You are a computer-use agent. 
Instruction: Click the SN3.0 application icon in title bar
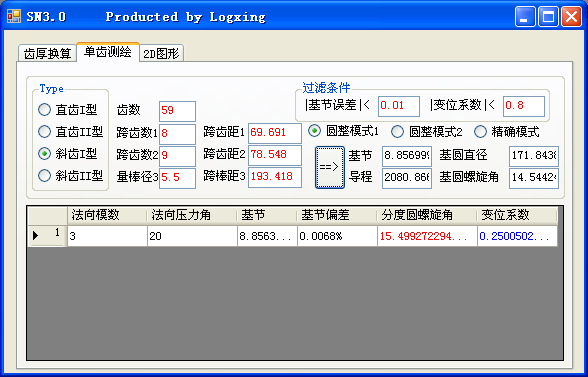point(14,17)
